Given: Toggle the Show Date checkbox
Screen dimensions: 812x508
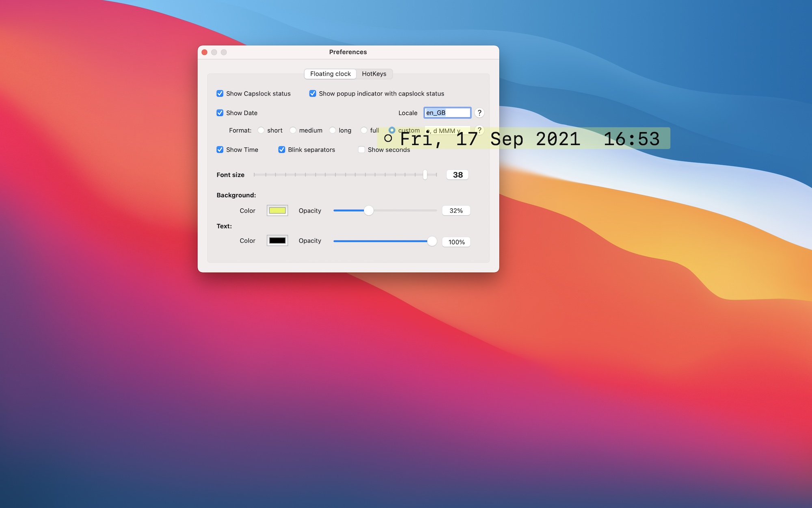Looking at the screenshot, I should pyautogui.click(x=220, y=113).
